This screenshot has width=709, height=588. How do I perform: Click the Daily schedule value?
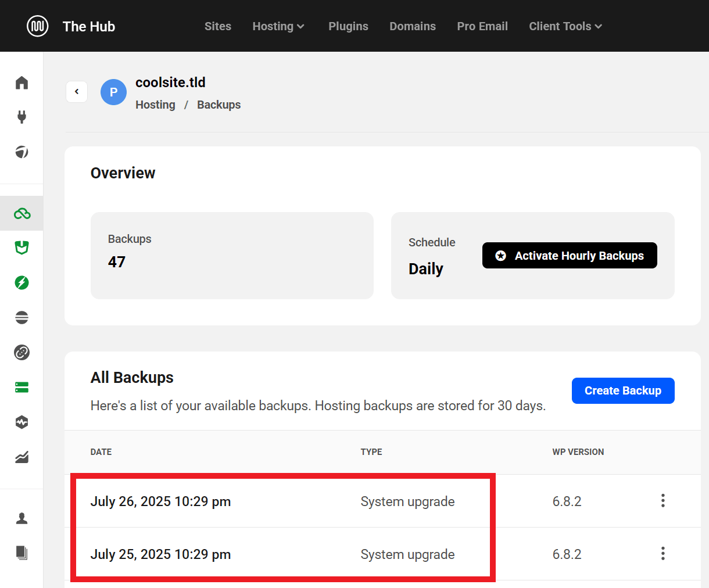(x=426, y=269)
